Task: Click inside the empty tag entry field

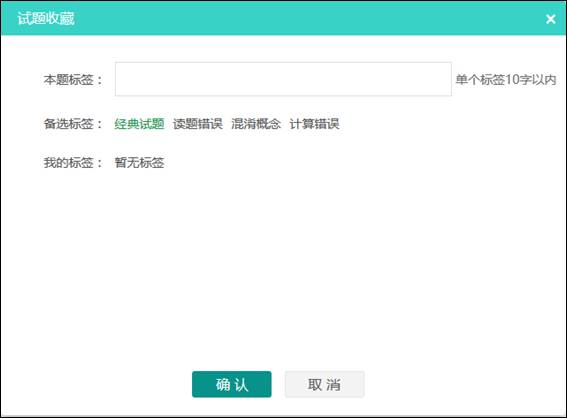Action: pos(283,79)
